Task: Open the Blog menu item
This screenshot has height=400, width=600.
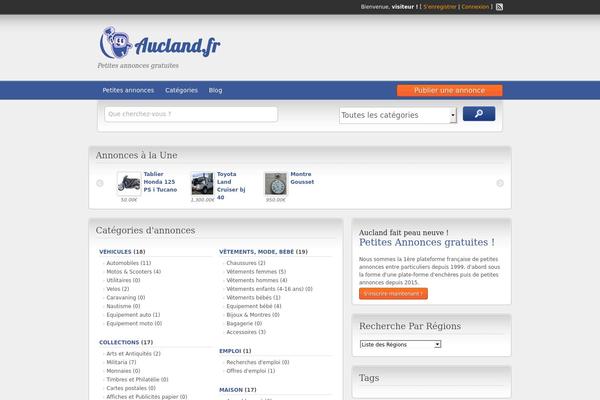Action: point(215,90)
